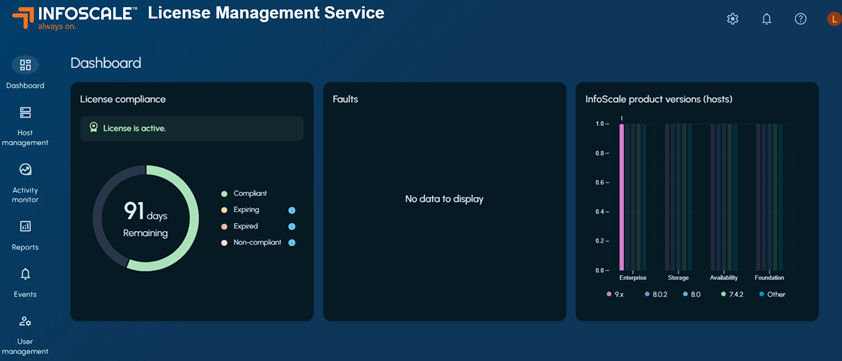842x361 pixels.
Task: Open the Reports sidebar icon
Action: click(x=25, y=226)
